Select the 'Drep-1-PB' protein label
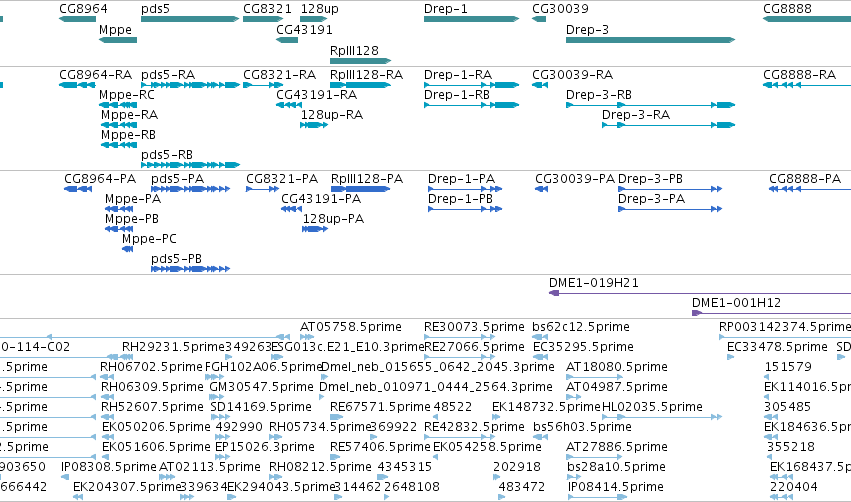The height and width of the screenshot is (502, 851). (x=460, y=199)
